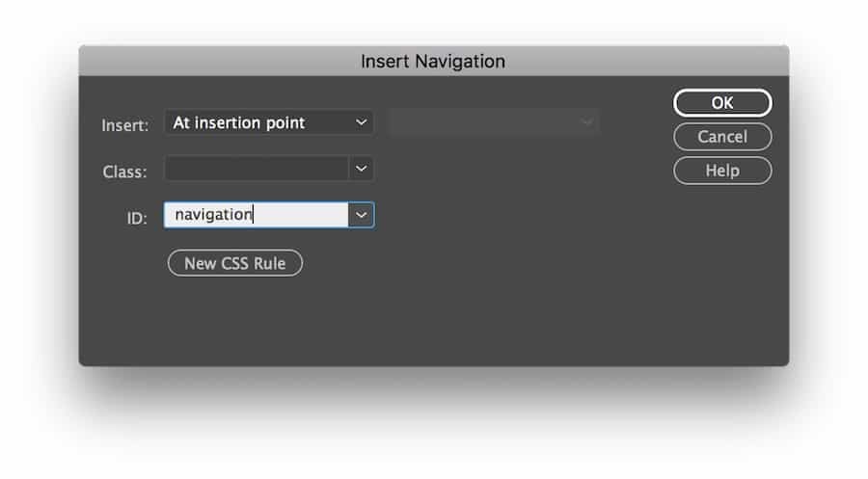Confirm the dialog with OK
This screenshot has height=479, width=868.
[x=722, y=103]
